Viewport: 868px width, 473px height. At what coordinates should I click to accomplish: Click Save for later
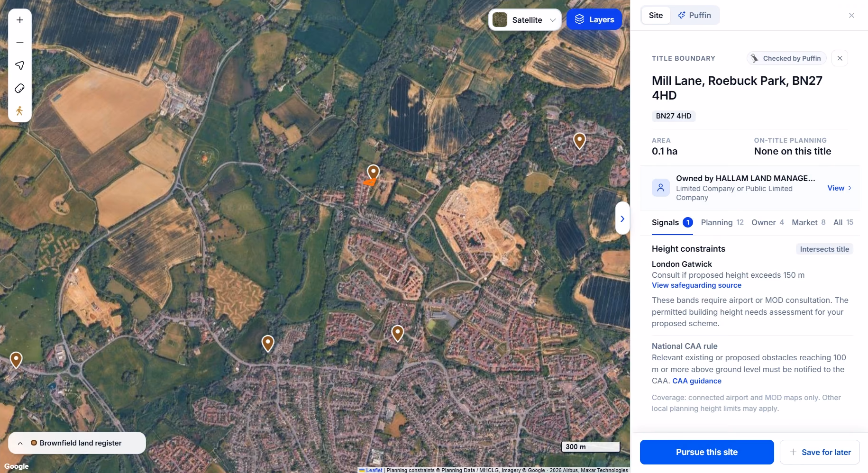click(820, 452)
